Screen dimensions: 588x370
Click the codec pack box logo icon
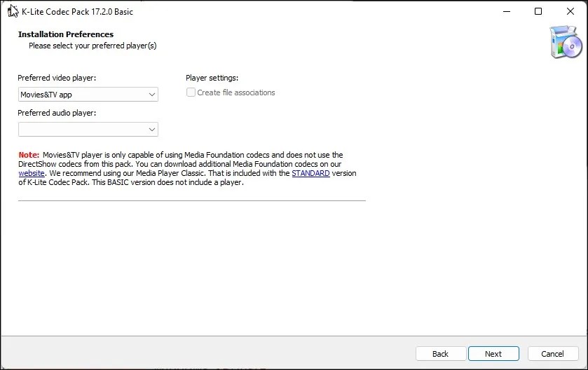tap(566, 42)
